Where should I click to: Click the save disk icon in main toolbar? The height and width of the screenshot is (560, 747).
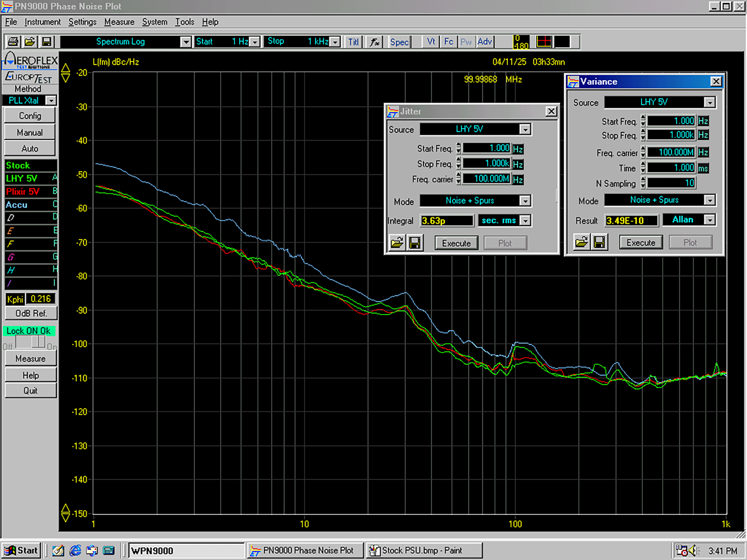pyautogui.click(x=47, y=42)
